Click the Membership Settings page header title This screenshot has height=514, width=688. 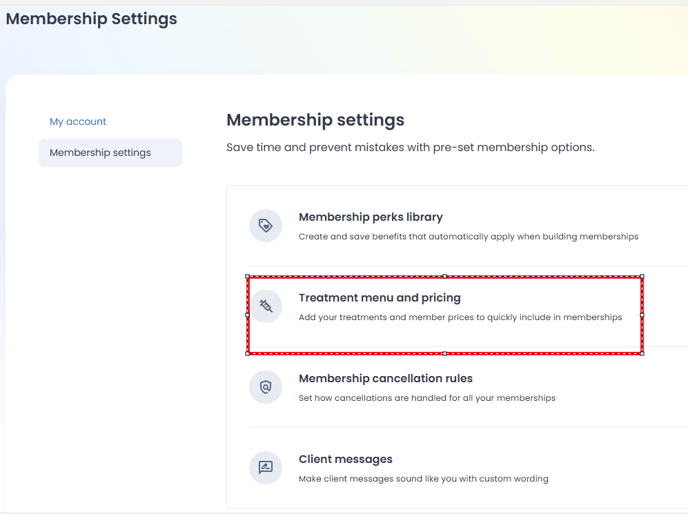tap(91, 19)
